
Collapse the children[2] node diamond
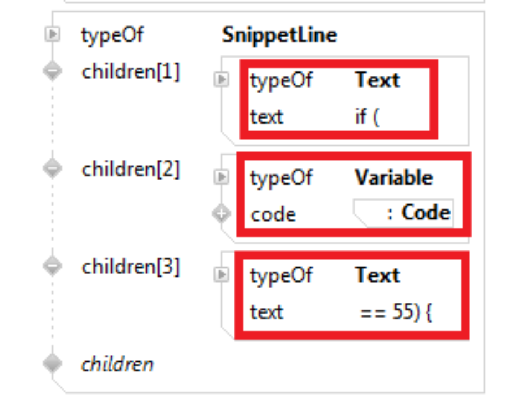[53, 168]
